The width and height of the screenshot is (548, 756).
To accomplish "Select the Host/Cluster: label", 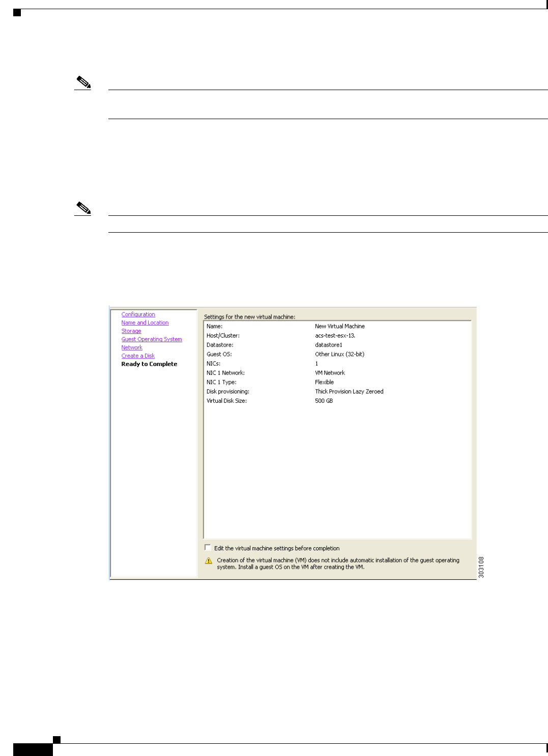I will [223, 335].
